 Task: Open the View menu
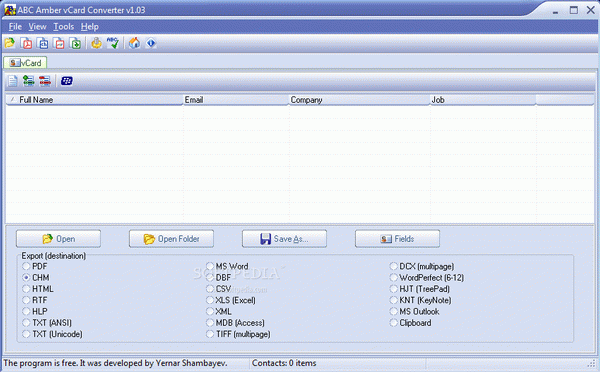click(x=37, y=26)
